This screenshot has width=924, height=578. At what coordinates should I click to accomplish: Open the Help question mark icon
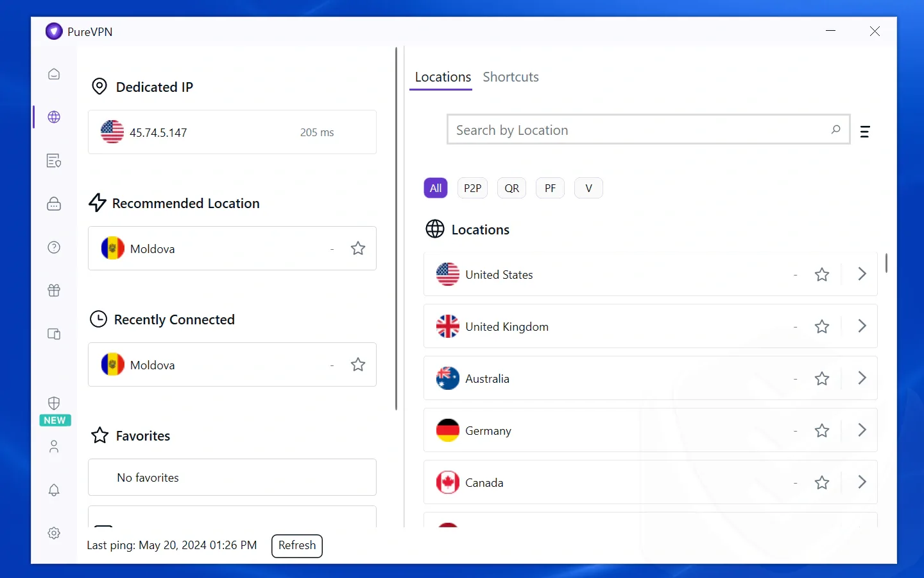tap(54, 247)
